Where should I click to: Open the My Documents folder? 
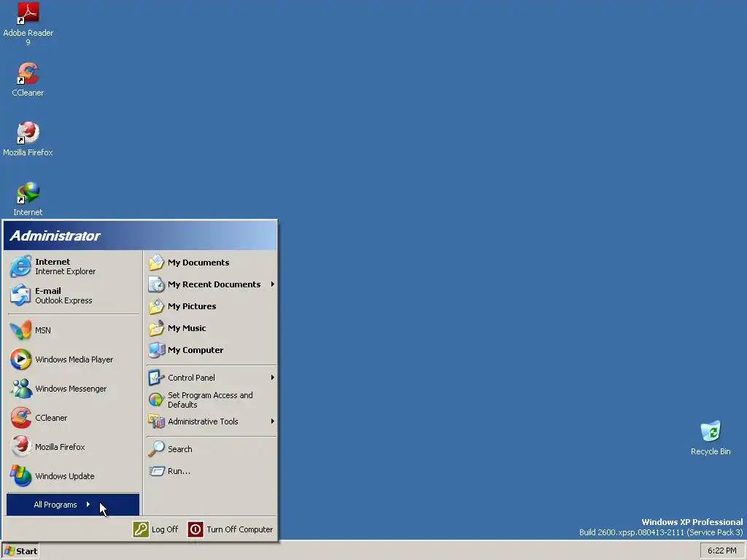(x=211, y=262)
